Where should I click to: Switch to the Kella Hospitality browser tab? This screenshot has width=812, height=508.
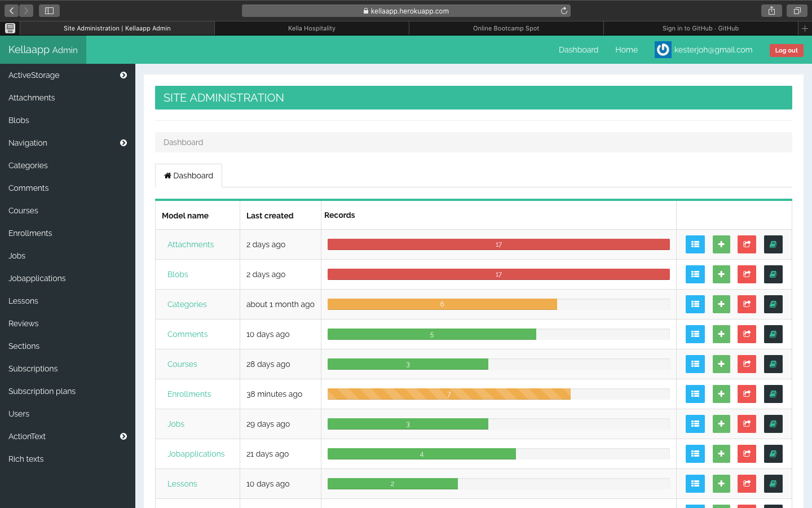[x=312, y=28]
